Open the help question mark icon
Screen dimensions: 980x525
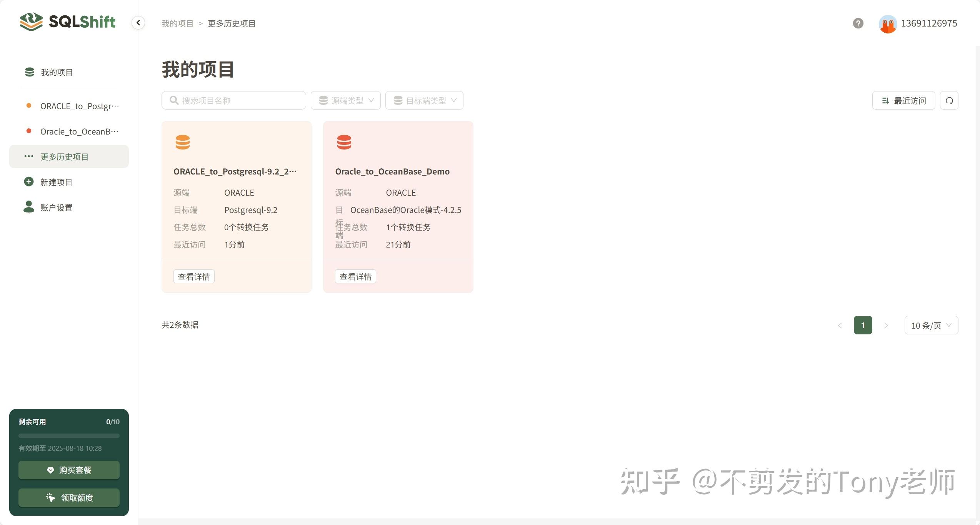858,23
